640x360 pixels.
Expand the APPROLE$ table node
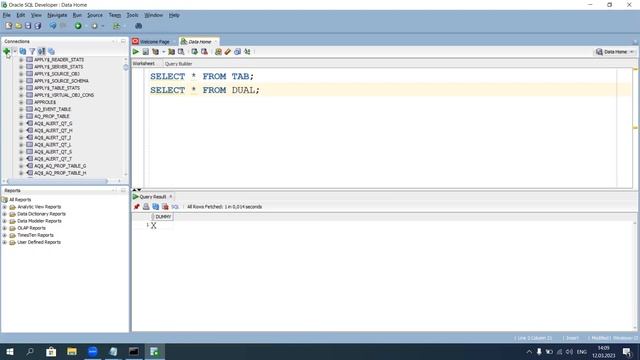pyautogui.click(x=21, y=102)
